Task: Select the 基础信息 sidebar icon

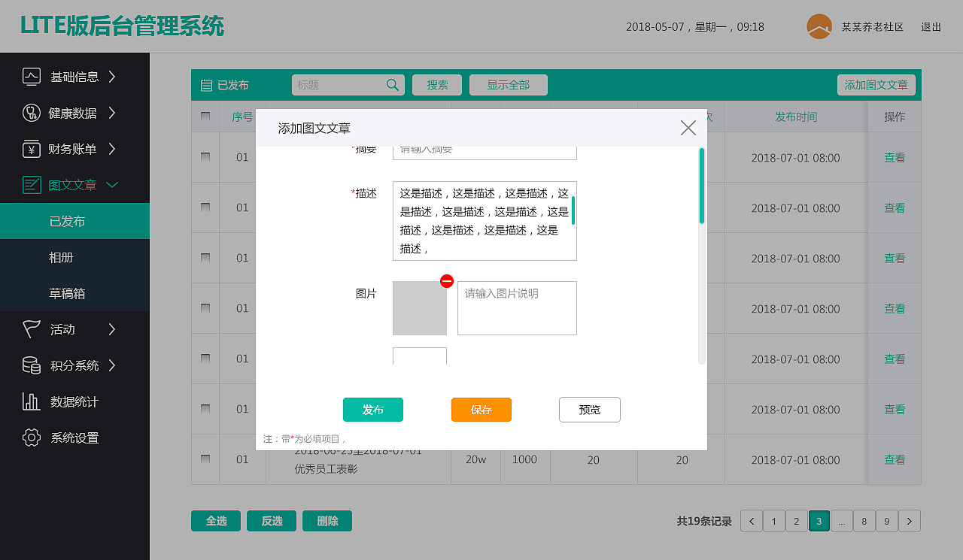Action: point(30,77)
